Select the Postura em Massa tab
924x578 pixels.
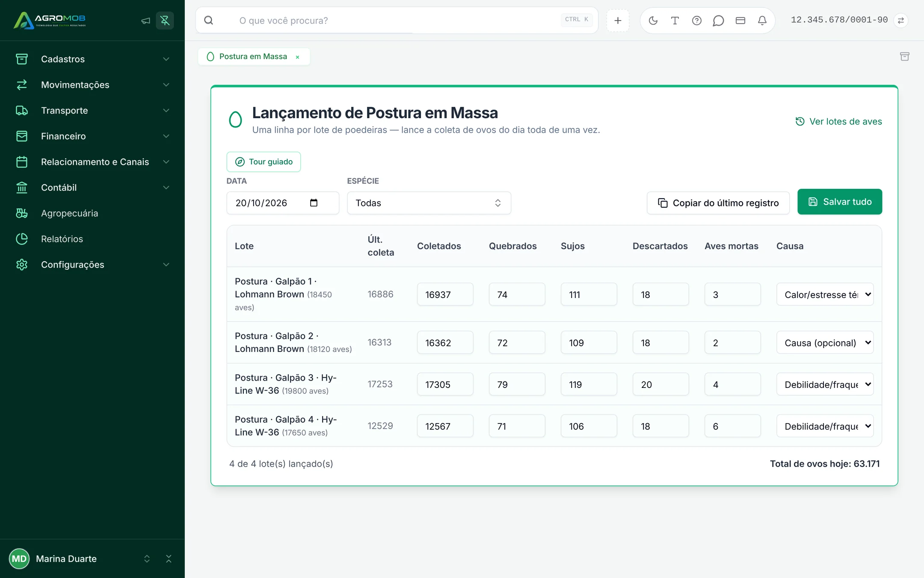(253, 57)
